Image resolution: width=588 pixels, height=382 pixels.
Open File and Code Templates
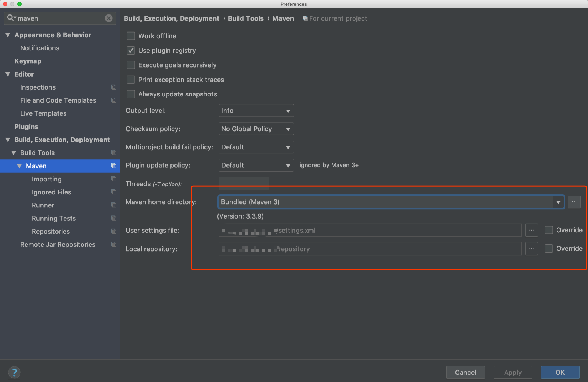(x=58, y=100)
